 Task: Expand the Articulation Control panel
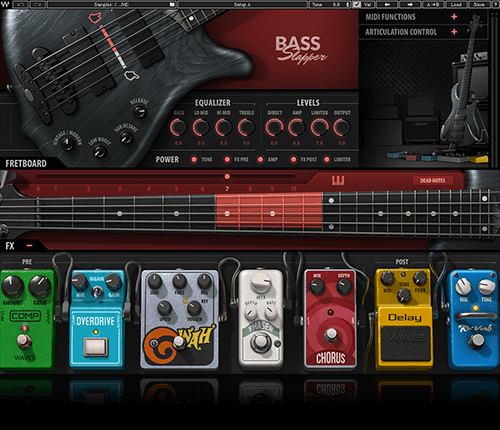(x=454, y=32)
